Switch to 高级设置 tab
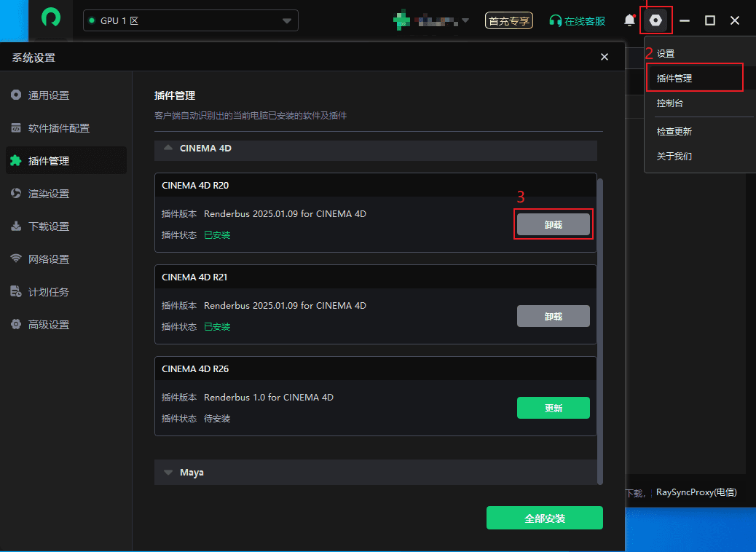 [66, 325]
